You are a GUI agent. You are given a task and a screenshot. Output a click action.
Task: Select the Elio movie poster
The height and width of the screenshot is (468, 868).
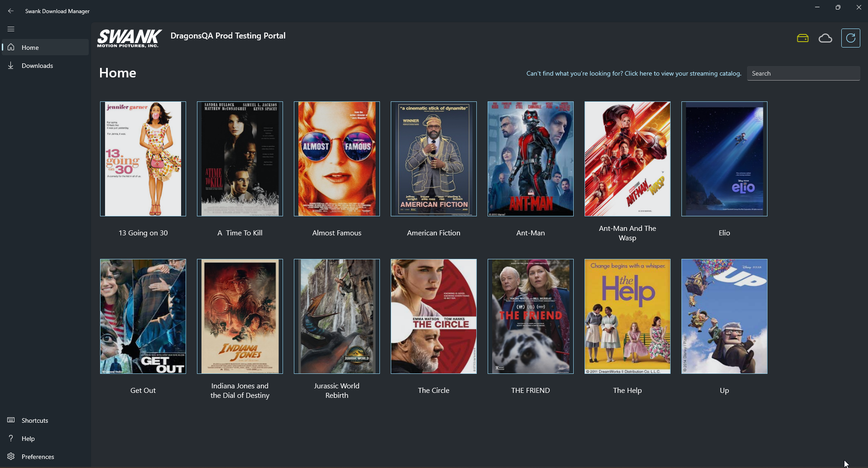[724, 159]
